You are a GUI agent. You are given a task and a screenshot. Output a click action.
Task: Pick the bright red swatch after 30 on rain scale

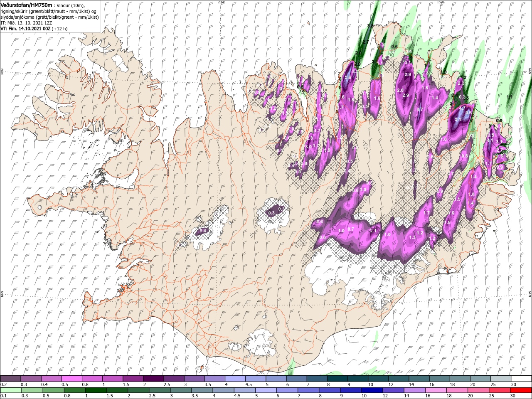click(521, 390)
